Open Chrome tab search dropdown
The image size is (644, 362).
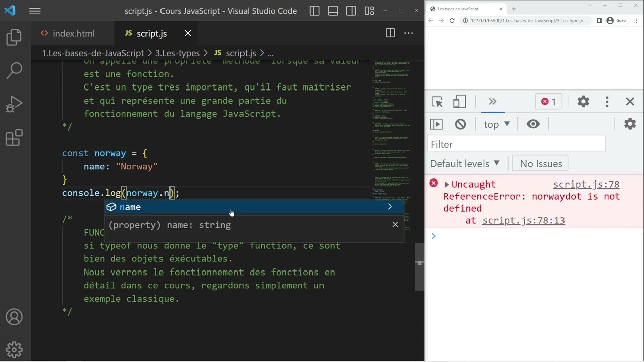[x=590, y=5]
